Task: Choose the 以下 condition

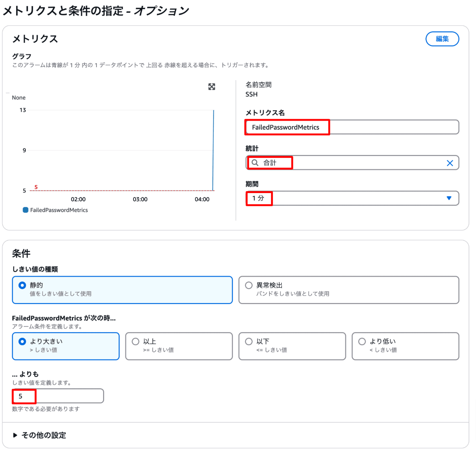Action: pos(292,346)
